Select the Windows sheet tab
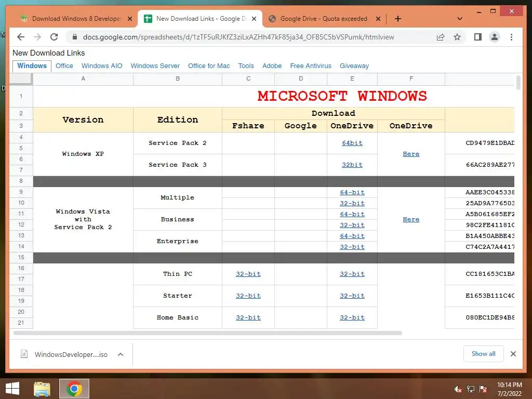This screenshot has width=532, height=399. point(32,66)
